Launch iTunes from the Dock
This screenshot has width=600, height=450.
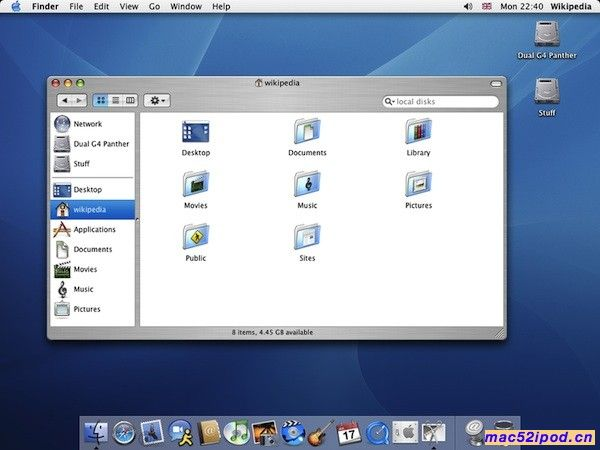(236, 433)
